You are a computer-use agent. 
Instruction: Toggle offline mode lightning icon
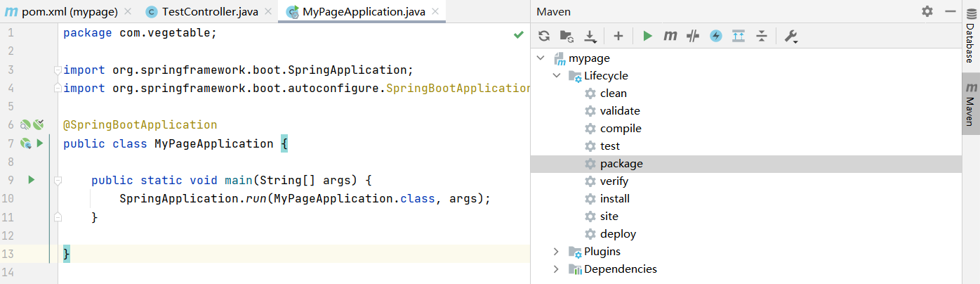[x=716, y=36]
